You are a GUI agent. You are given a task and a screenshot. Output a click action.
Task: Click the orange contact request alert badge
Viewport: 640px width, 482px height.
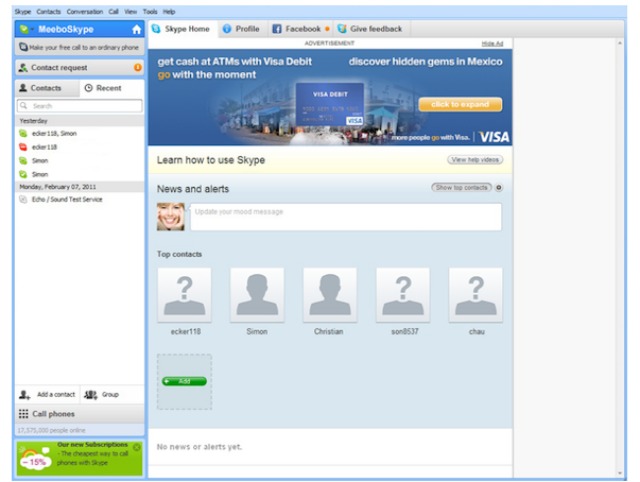tap(138, 67)
